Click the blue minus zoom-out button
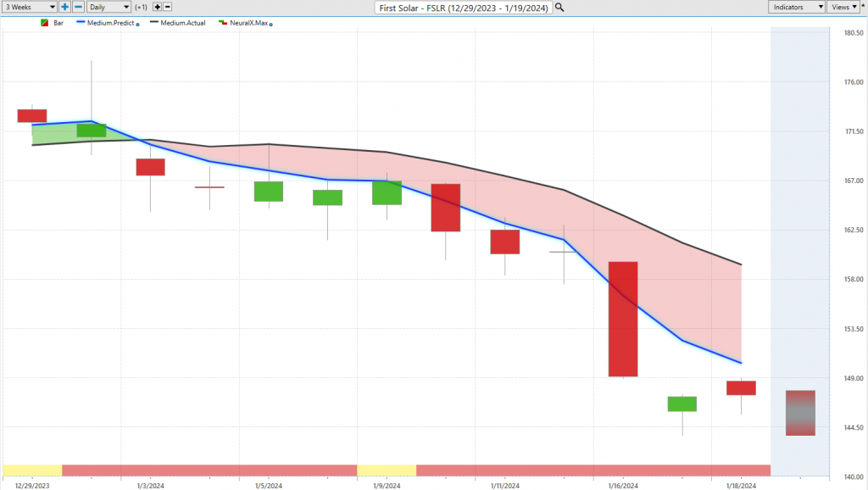 click(x=78, y=7)
